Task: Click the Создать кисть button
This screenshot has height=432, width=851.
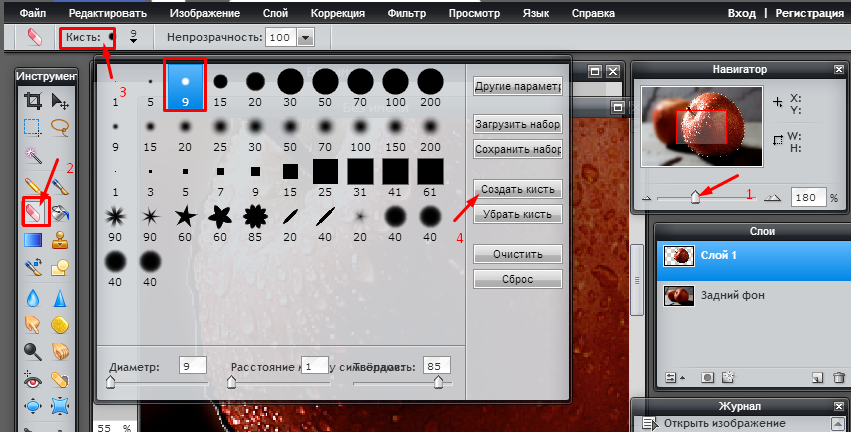Action: (517, 189)
